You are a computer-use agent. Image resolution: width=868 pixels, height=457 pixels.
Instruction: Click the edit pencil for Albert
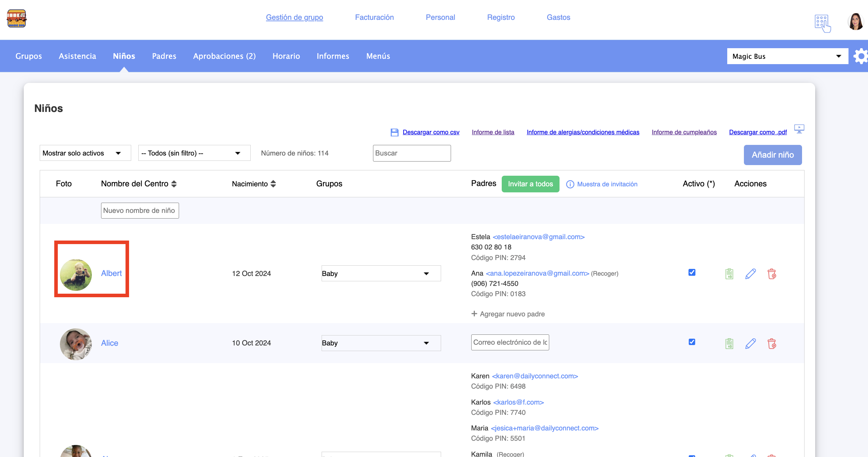750,274
